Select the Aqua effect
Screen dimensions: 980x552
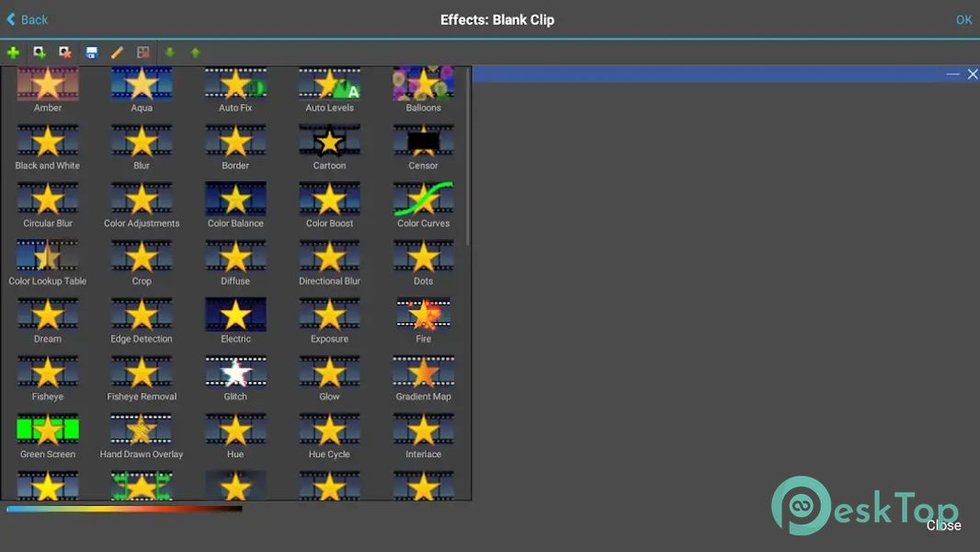pyautogui.click(x=142, y=89)
